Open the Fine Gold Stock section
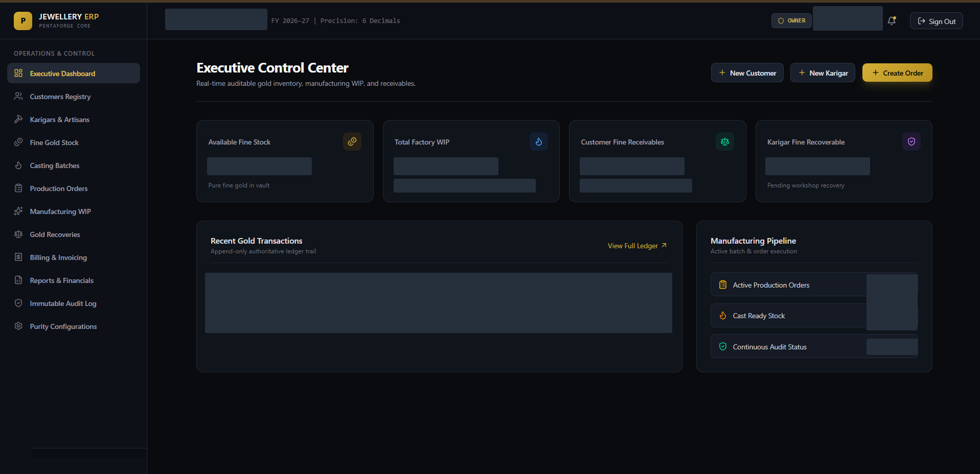This screenshot has width=980, height=474. 74,142
